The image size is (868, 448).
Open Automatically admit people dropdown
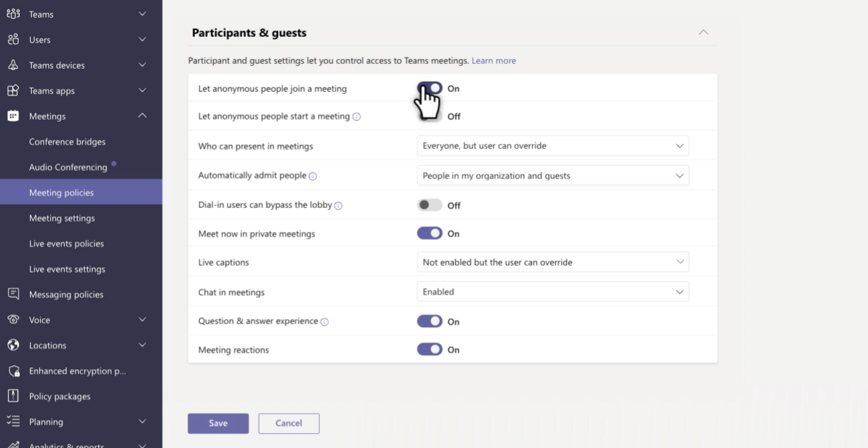pyautogui.click(x=553, y=175)
